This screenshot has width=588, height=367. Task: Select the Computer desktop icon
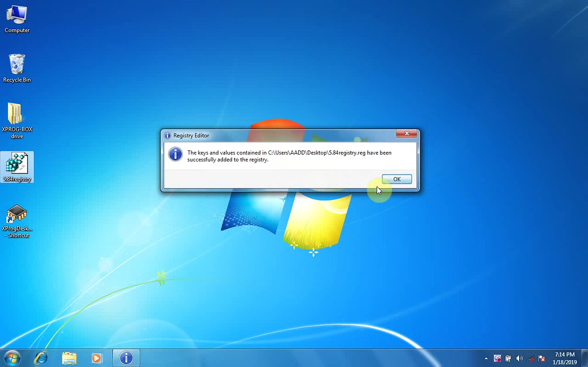[17, 19]
